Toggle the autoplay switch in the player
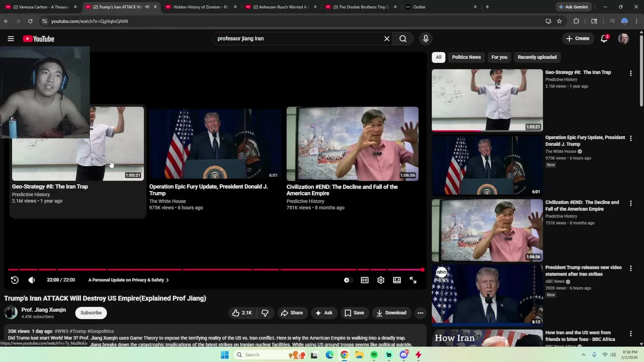 tap(347, 280)
